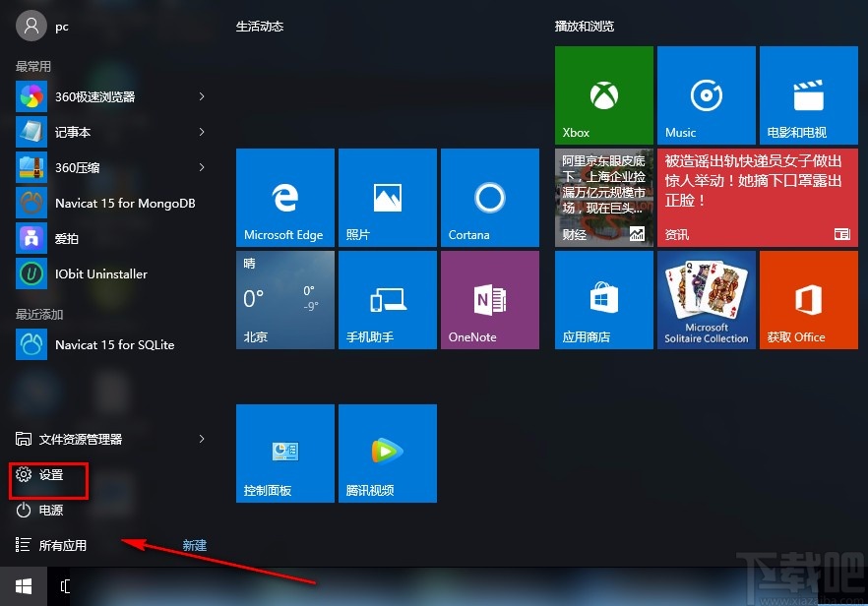Image resolution: width=868 pixels, height=606 pixels.
Task: Open Microsoft Edge tile
Action: click(284, 197)
